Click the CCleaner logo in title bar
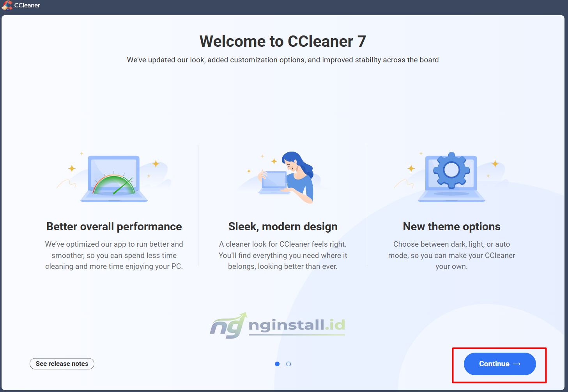The height and width of the screenshot is (392, 568). [7, 5]
